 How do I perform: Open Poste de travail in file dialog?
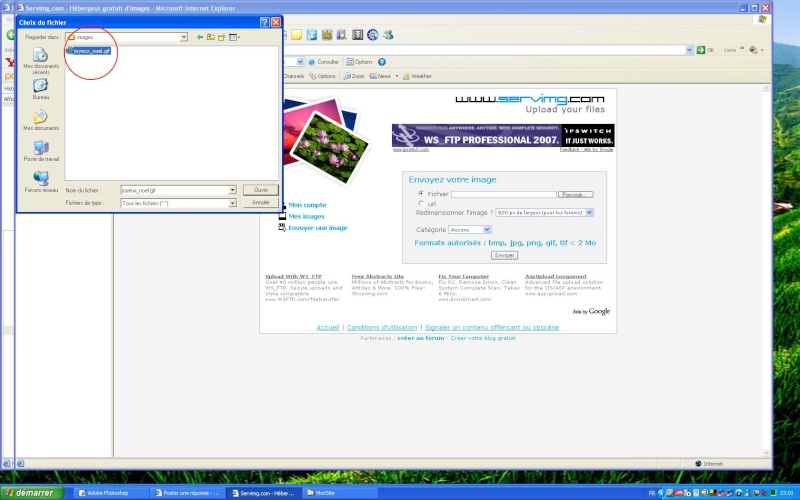tap(41, 151)
